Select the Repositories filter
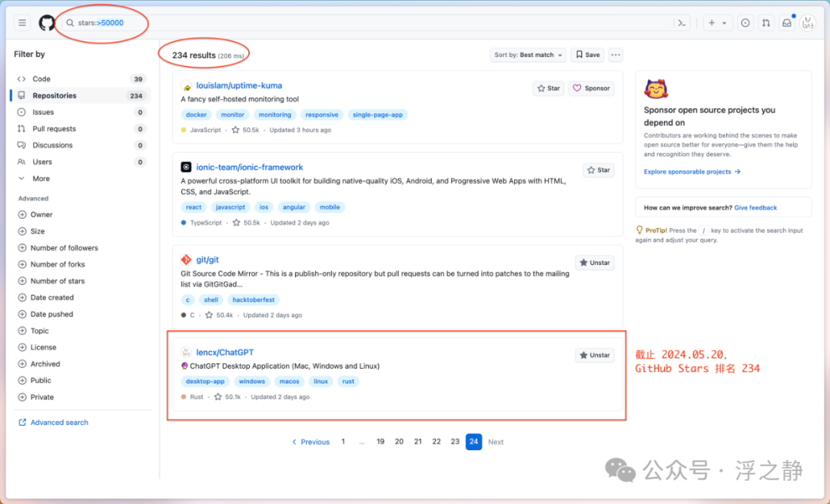This screenshot has width=830, height=504. coord(81,96)
